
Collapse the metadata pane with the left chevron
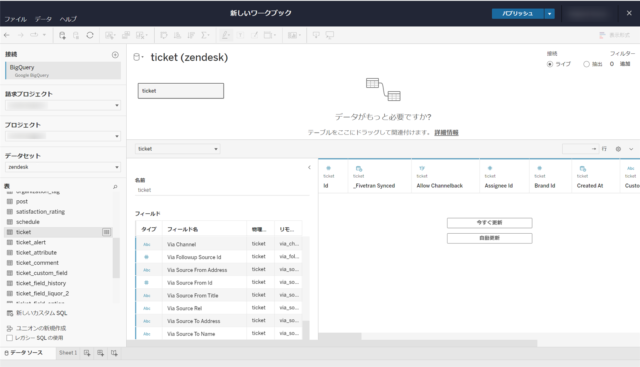(x=309, y=167)
